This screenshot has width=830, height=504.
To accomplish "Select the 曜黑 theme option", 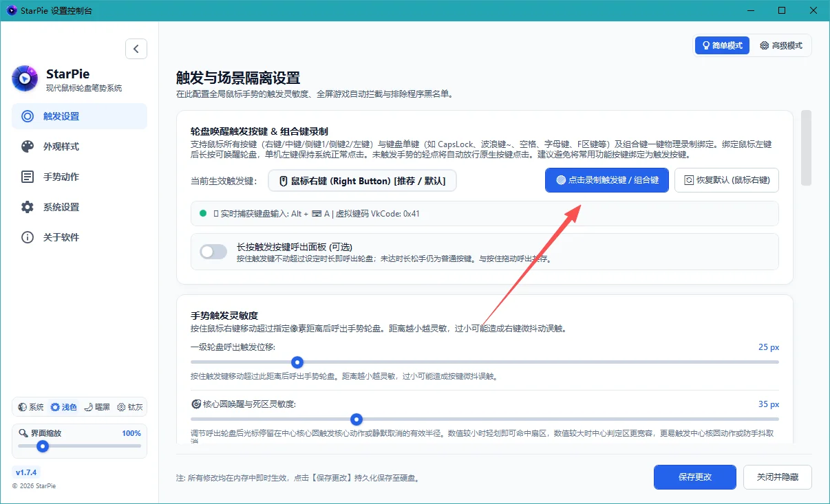I will coord(97,407).
